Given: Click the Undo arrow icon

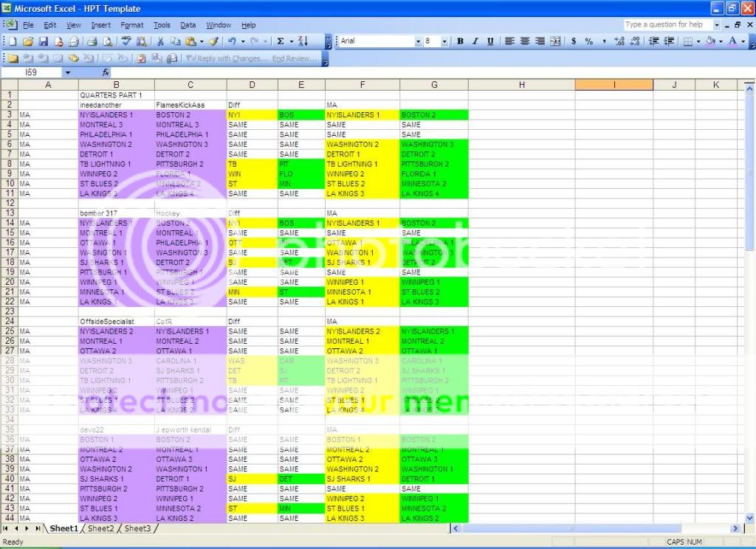Looking at the screenshot, I should 233,41.
